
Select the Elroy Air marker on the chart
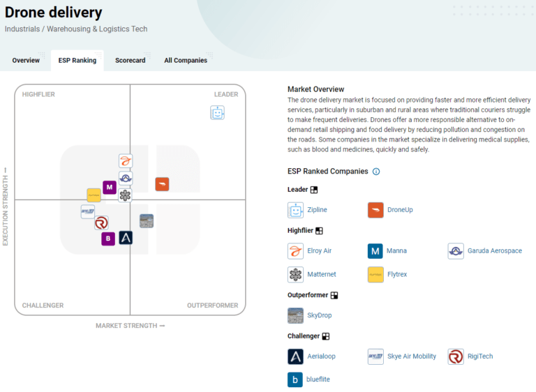(126, 160)
